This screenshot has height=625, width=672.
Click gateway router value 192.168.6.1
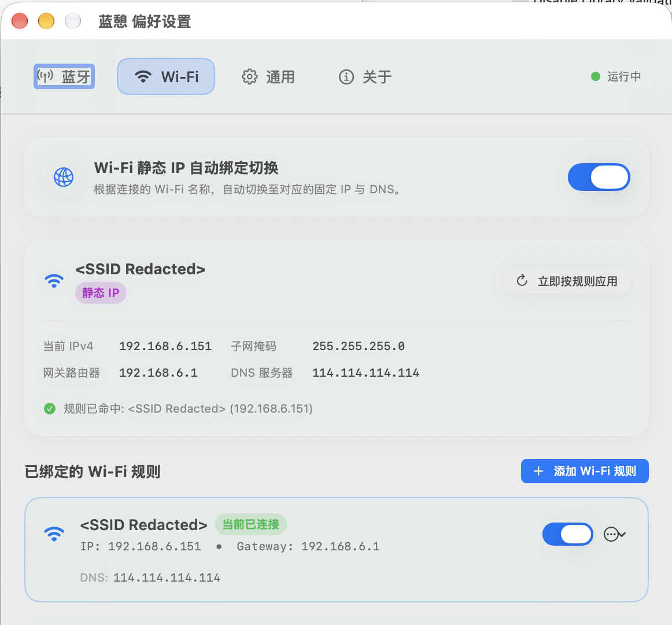point(158,373)
